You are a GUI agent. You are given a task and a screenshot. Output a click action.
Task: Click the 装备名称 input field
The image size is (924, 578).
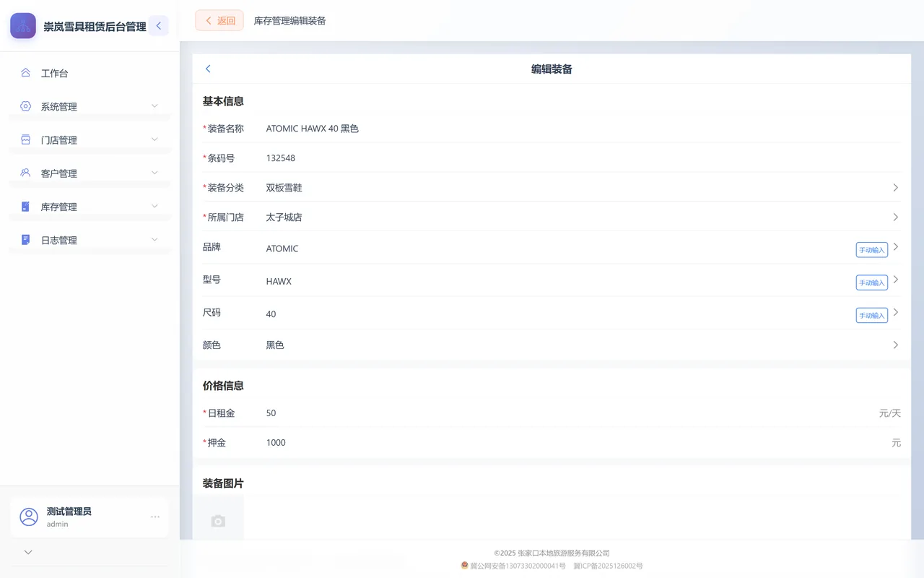(583, 129)
